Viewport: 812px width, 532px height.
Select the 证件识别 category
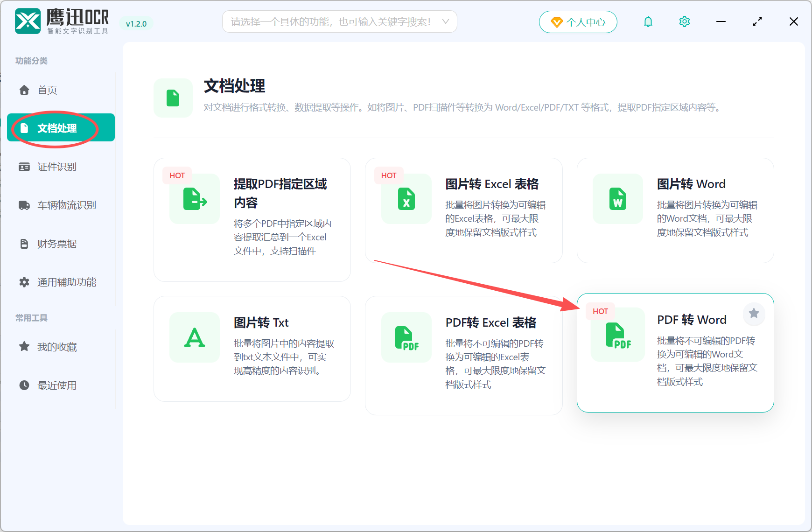pyautogui.click(x=57, y=167)
